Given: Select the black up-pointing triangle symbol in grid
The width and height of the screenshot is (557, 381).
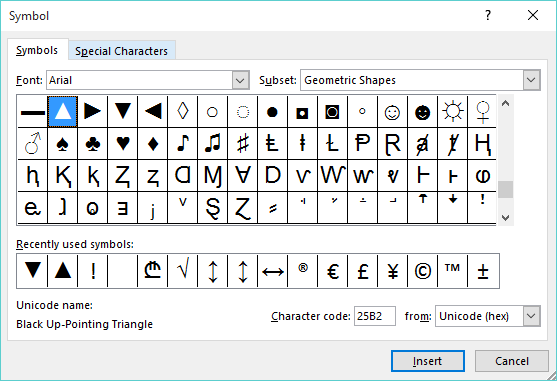Looking at the screenshot, I should pyautogui.click(x=63, y=112).
